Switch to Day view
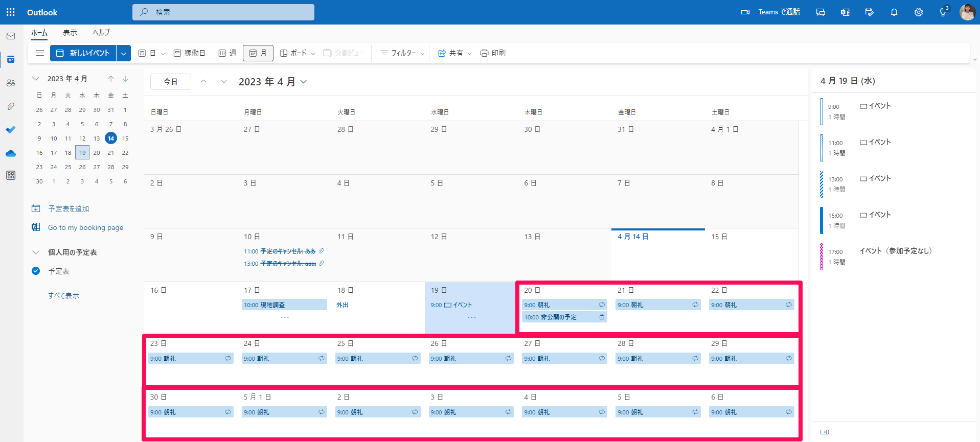This screenshot has width=980, height=442. tap(147, 53)
